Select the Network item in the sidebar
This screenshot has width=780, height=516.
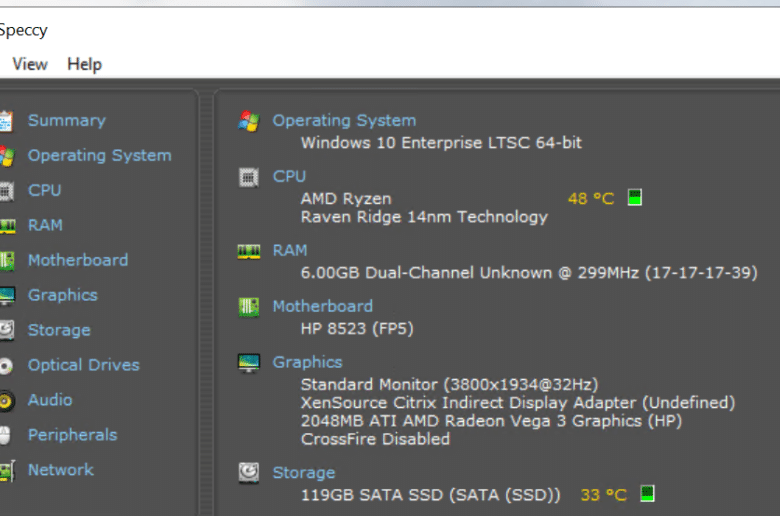pyautogui.click(x=61, y=470)
